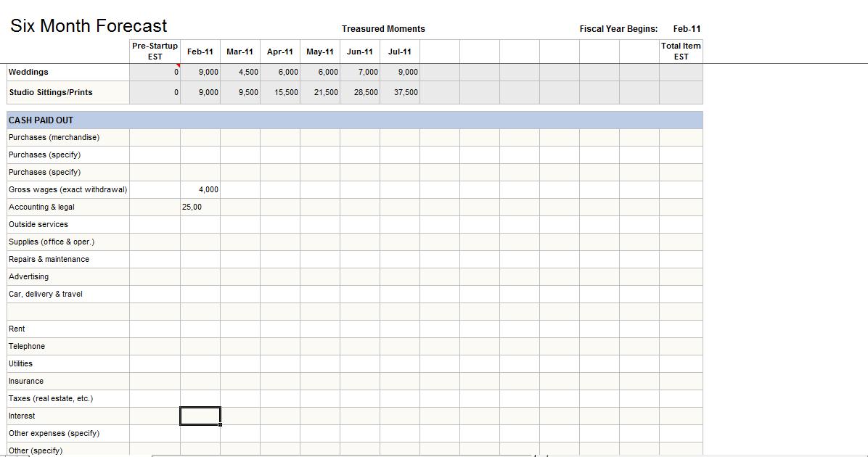Select the Jul-11 column header cell

[400, 52]
